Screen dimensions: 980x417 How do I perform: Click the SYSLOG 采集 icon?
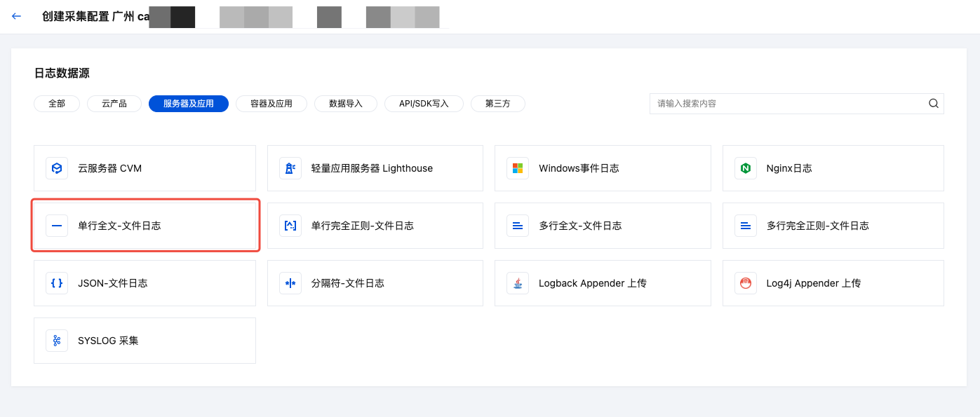(x=57, y=341)
